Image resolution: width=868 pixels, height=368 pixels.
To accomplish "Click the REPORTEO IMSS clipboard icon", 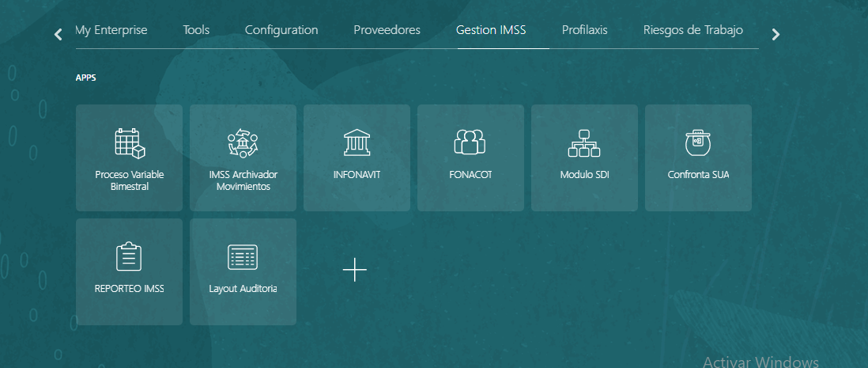I will point(129,257).
